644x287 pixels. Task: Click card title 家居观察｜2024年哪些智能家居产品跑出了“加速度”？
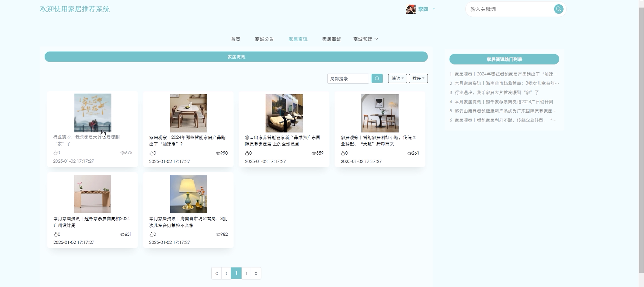pyautogui.click(x=187, y=141)
